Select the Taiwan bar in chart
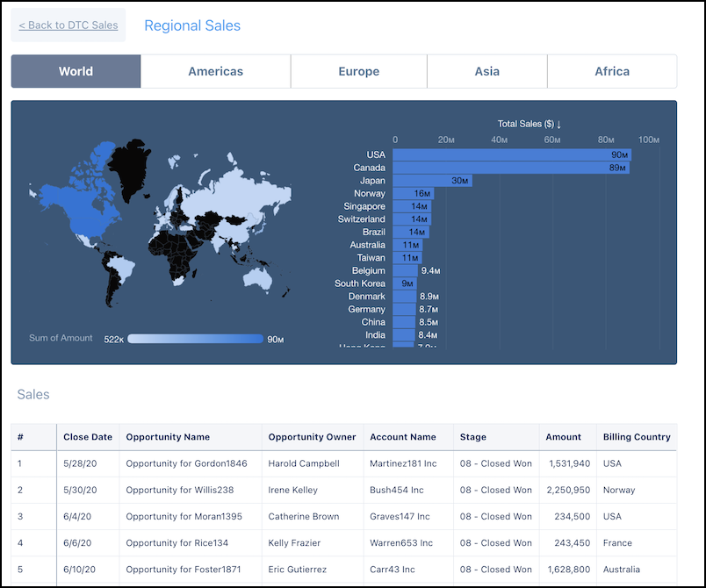Viewport: 706px width, 588px height. point(407,258)
